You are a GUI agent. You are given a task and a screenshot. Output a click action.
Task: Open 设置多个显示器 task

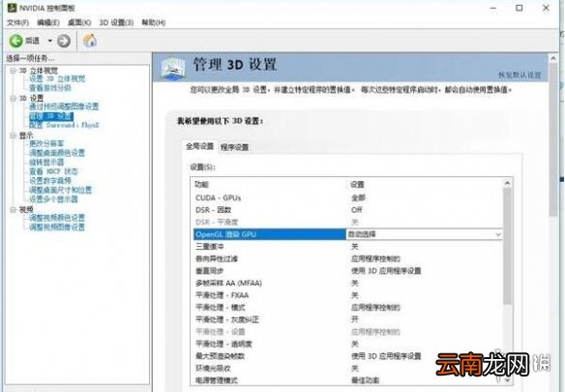[x=53, y=199]
